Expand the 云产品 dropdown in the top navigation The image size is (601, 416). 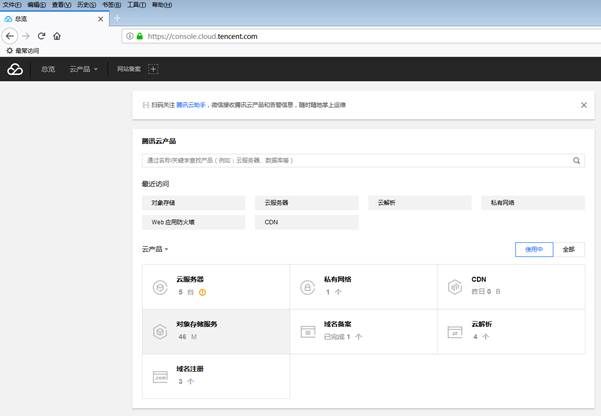click(x=83, y=69)
